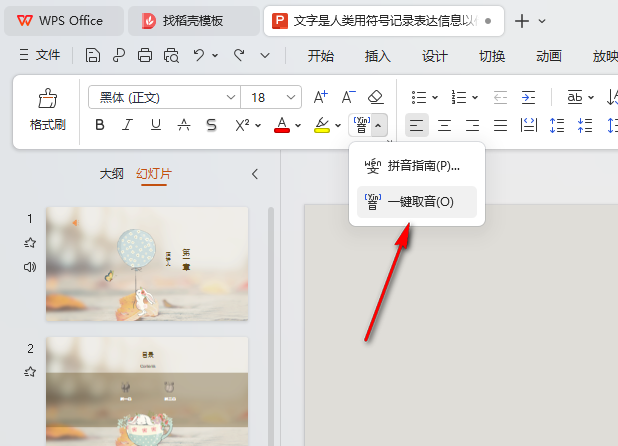Switch to the 幻灯片 slides view
Screen dimensions: 618x446
154,174
